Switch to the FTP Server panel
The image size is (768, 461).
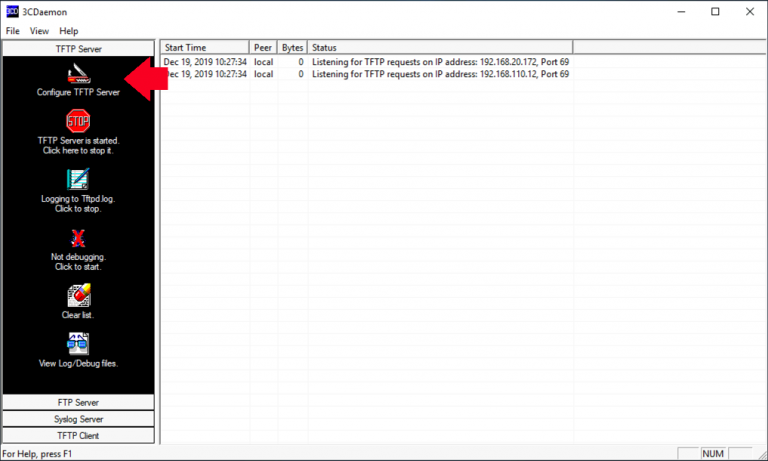(78, 402)
